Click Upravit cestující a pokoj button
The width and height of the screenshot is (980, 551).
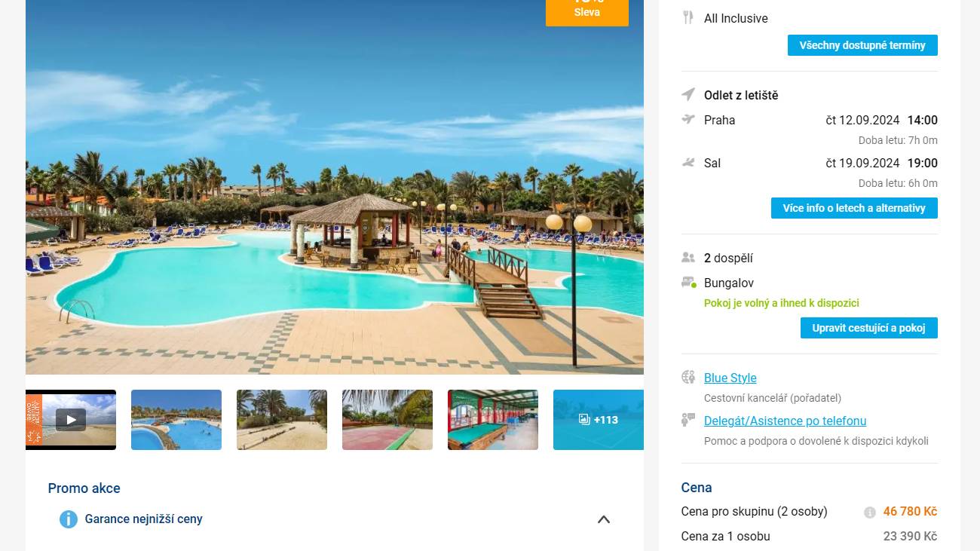click(x=869, y=328)
